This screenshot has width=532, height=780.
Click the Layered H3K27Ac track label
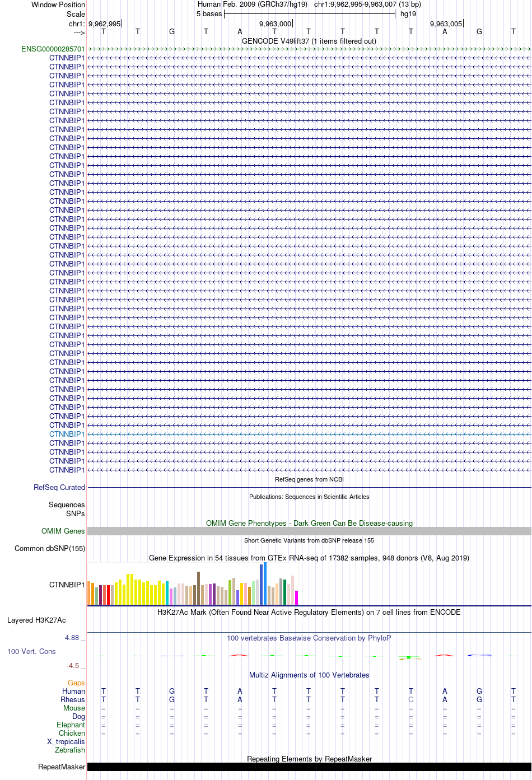coord(36,620)
